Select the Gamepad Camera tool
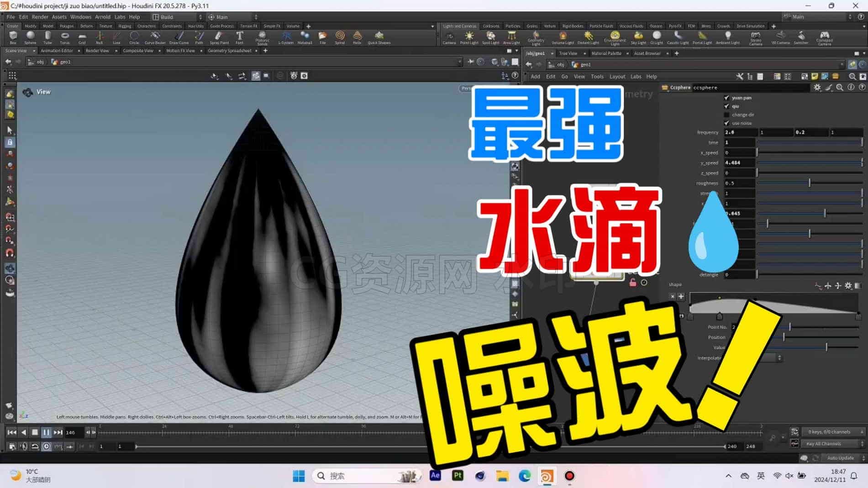Screen dimensions: 868x488 click(824, 38)
